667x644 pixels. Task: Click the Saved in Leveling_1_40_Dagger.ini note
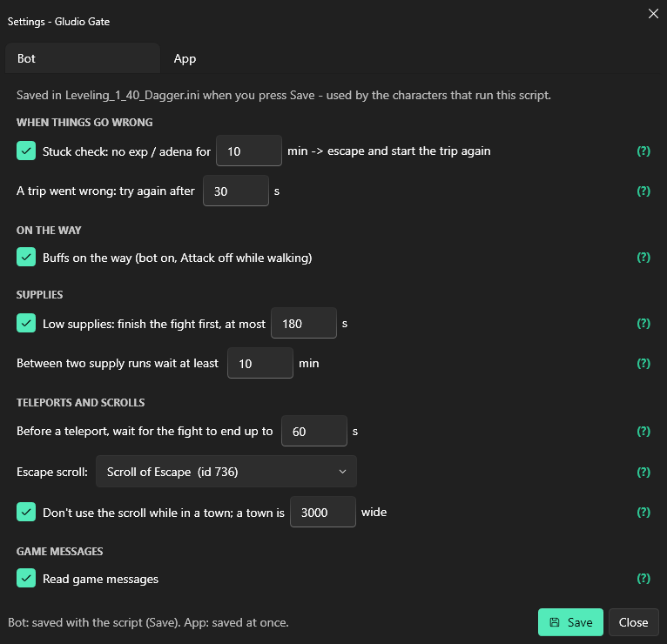[x=283, y=95]
